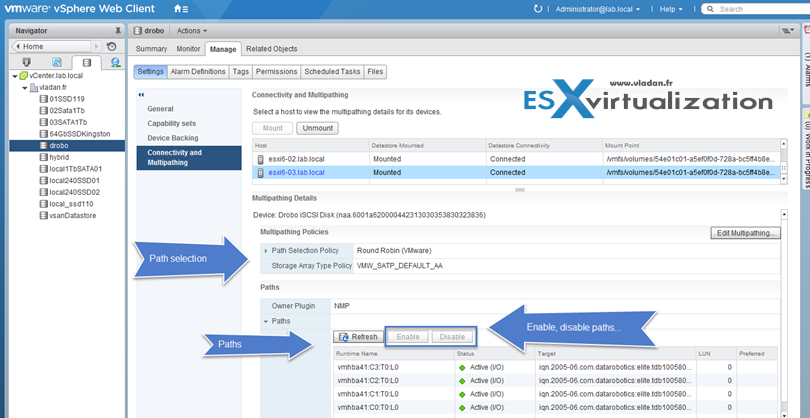Select local_ssd110 datastore
The height and width of the screenshot is (418, 810).
click(67, 204)
